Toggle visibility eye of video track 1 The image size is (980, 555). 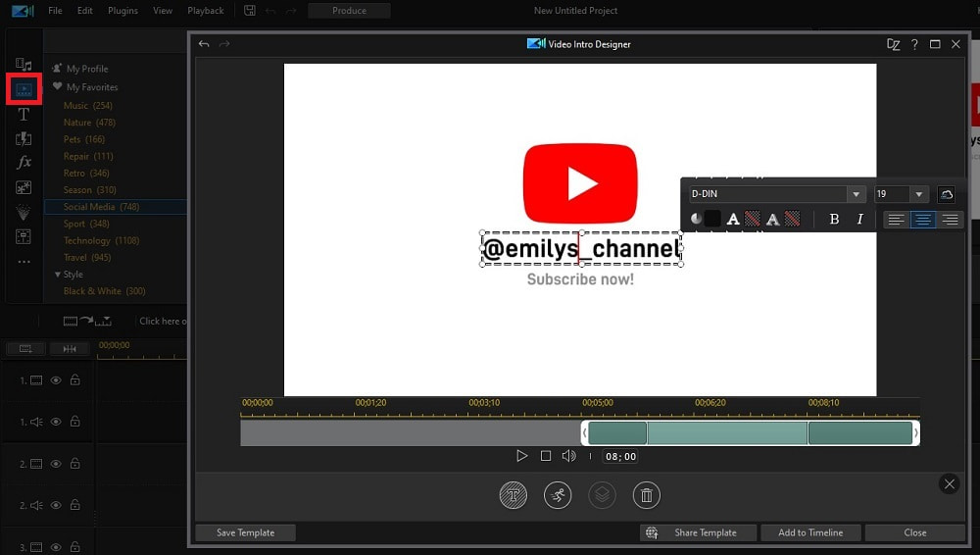coord(56,380)
